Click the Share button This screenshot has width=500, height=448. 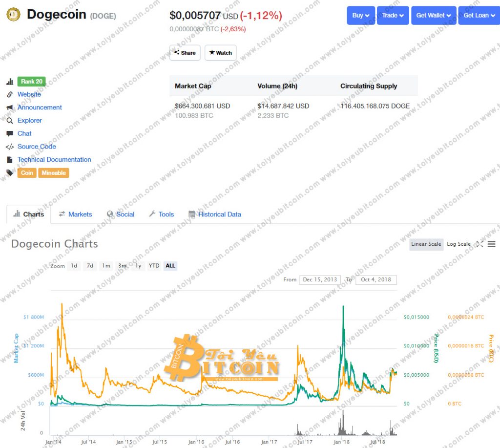point(185,53)
